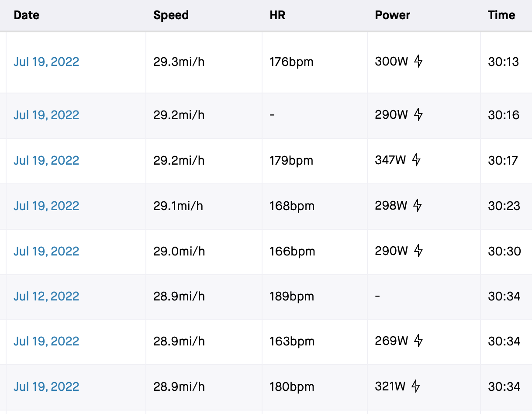Click the power meter lightning icon beside 300W
Screen dimensions: 532x414
tap(418, 61)
